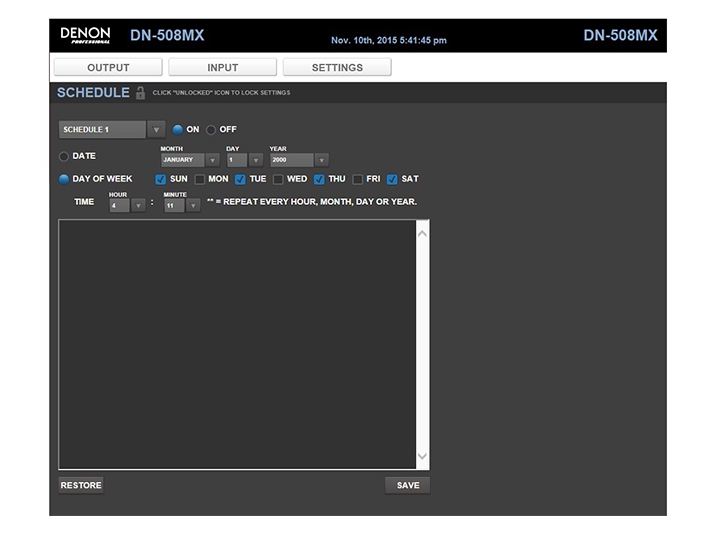This screenshot has height=533, width=710.
Task: Open the YEAR dropdown arrow
Action: tap(321, 160)
